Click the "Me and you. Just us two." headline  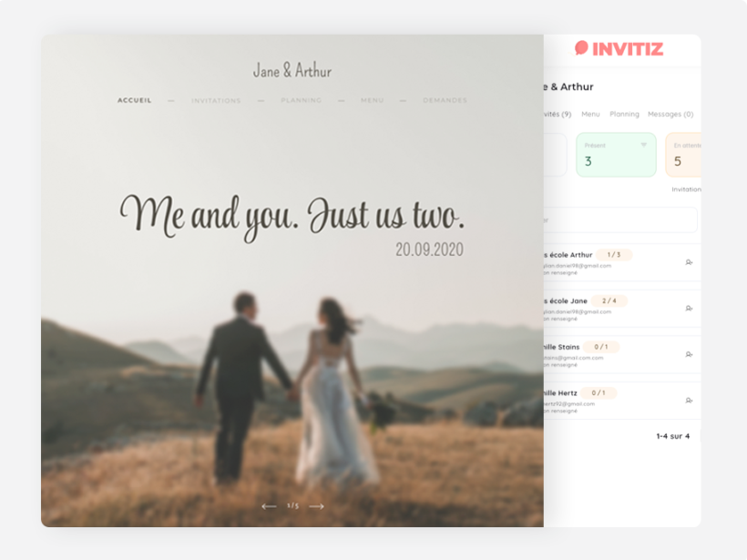(x=292, y=217)
